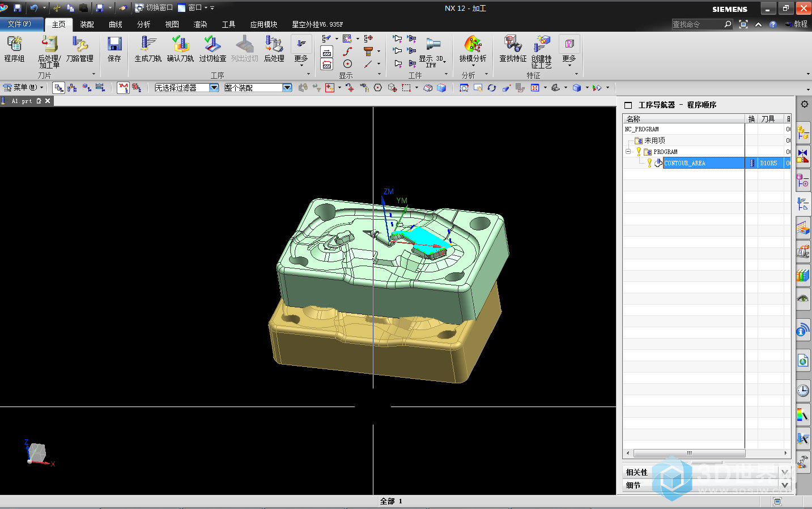Click the Machining Method View toolbar icon

pos(100,88)
